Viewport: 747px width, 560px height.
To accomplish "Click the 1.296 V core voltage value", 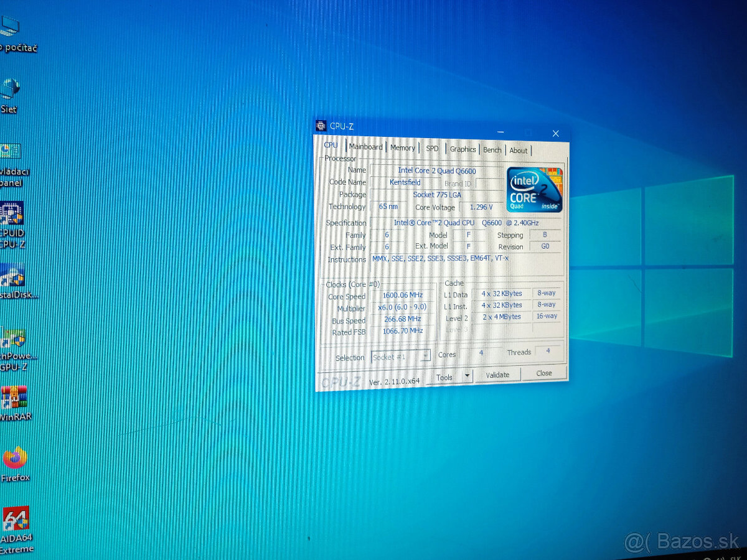I will [x=480, y=207].
